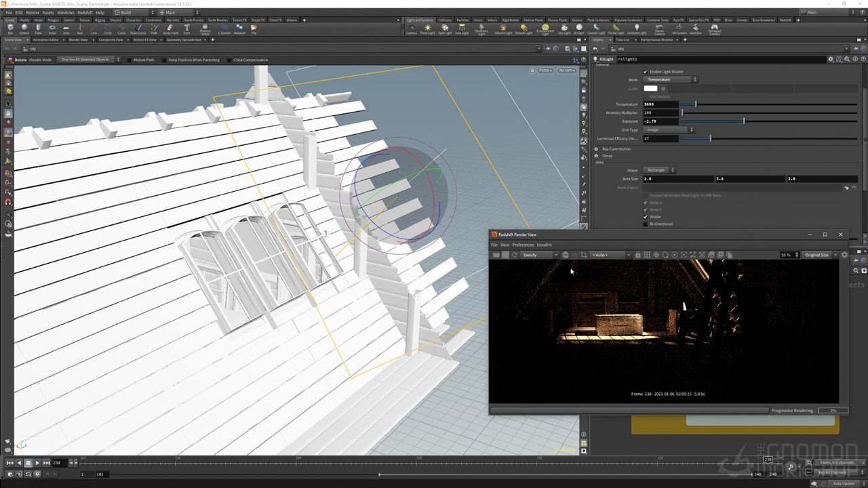Adjust the Luminous Efficacy slider
The height and width of the screenshot is (488, 868).
click(769, 138)
